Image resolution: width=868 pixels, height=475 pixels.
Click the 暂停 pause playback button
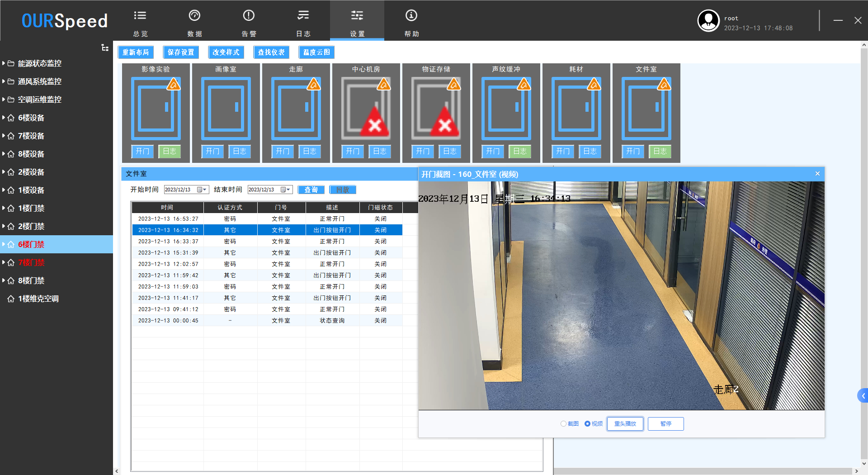[665, 424]
